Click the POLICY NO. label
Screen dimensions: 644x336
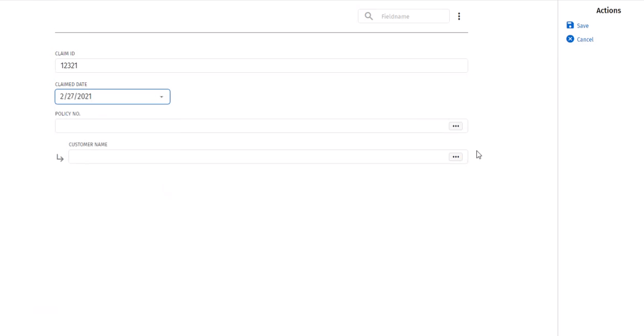click(68, 114)
